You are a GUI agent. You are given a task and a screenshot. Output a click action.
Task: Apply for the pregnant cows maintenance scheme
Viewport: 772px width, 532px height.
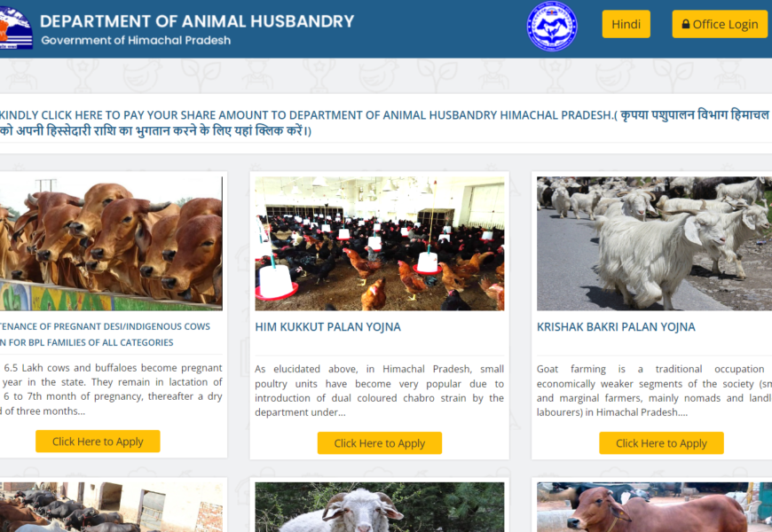pos(98,442)
